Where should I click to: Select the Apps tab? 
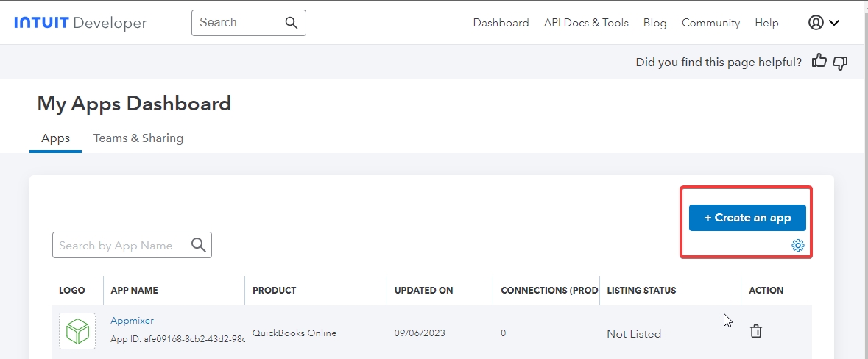[x=56, y=138]
